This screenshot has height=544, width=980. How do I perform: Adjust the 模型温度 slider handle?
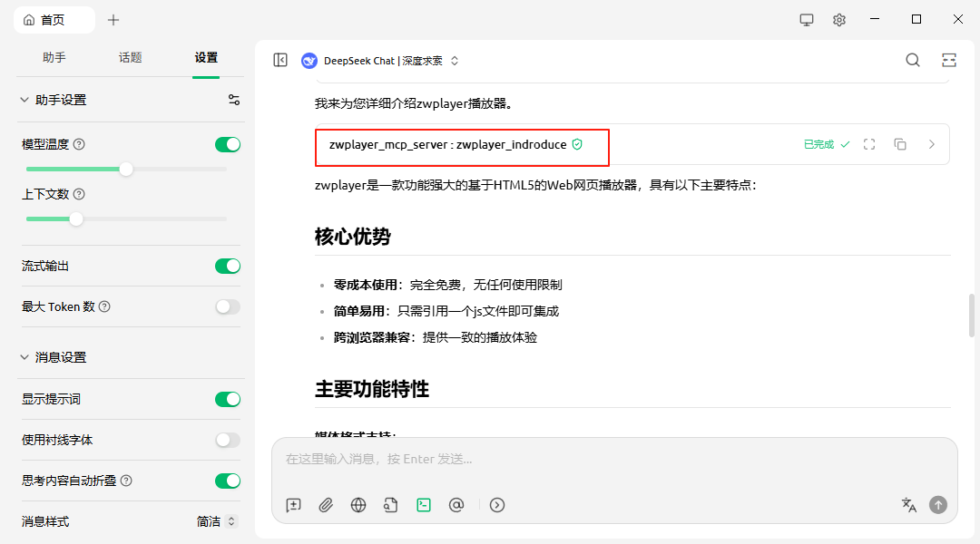point(126,170)
